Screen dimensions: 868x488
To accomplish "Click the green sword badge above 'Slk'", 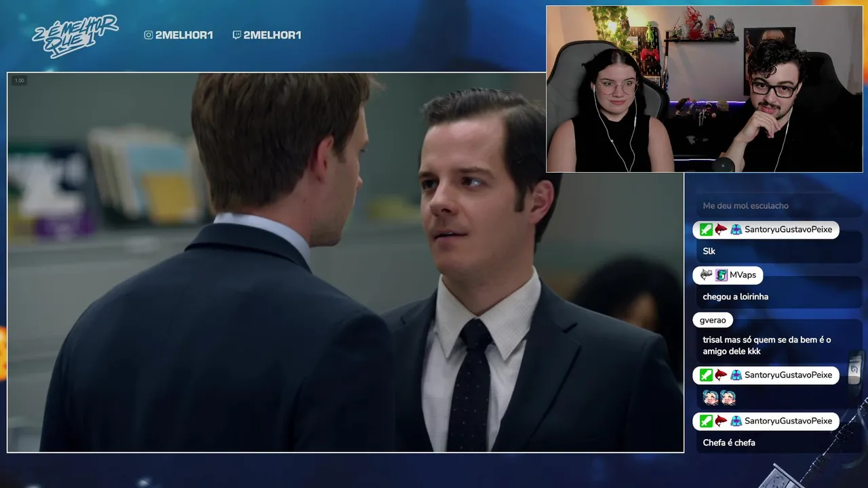I will click(x=706, y=230).
